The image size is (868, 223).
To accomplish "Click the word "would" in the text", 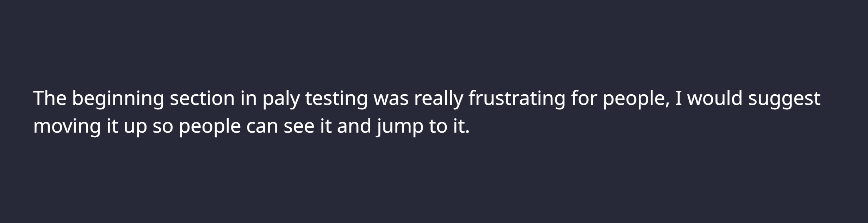I will [x=715, y=98].
